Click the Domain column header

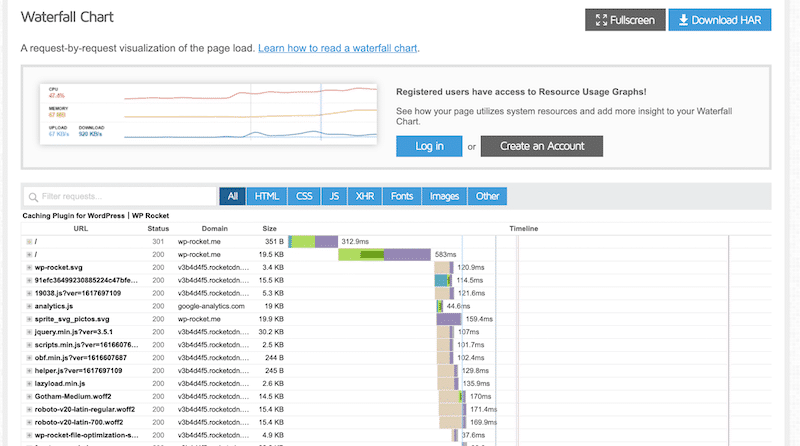pyautogui.click(x=214, y=229)
